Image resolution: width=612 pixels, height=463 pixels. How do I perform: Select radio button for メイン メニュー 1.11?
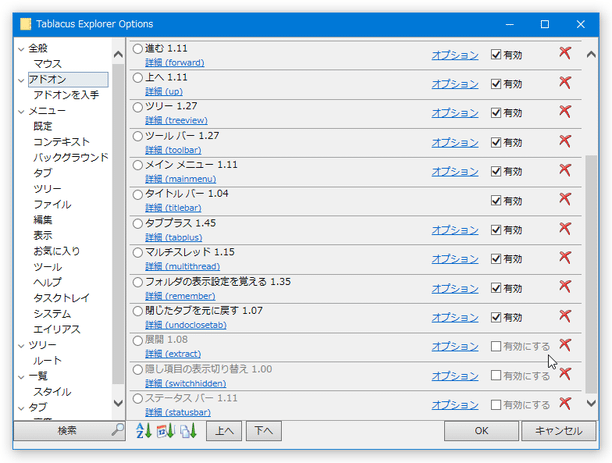pyautogui.click(x=137, y=165)
